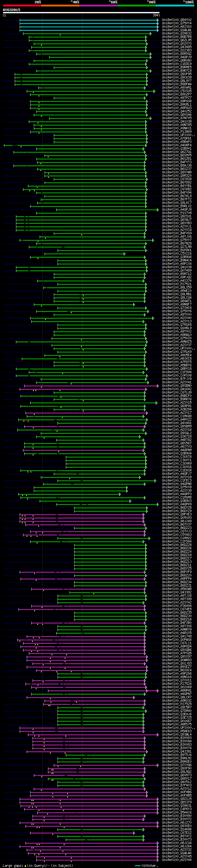Open the UniRef100_Q75VY4 hit label

point(177,23)
